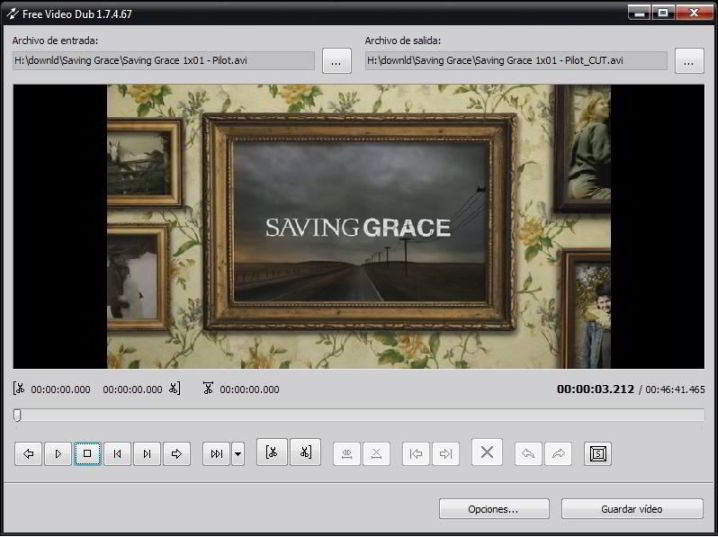Minimize the Free Video Dub window
Image resolution: width=718 pixels, height=537 pixels.
[x=639, y=12]
